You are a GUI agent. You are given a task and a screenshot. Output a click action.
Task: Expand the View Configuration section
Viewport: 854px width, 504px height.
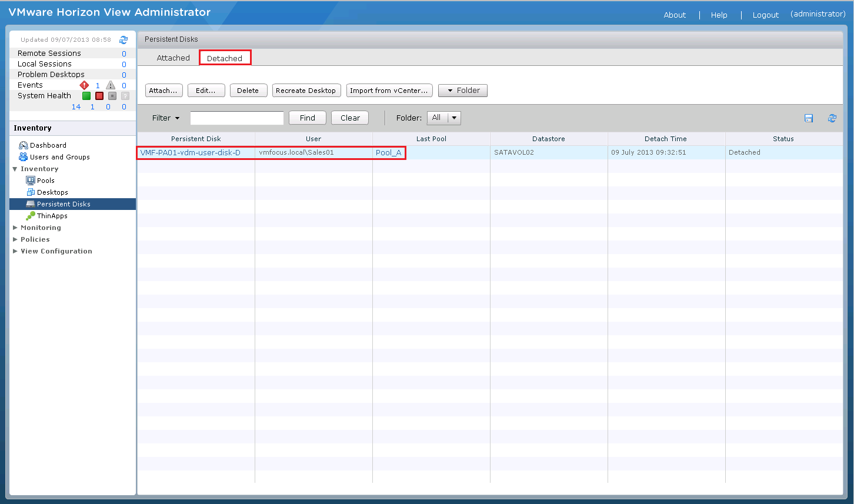tap(15, 251)
